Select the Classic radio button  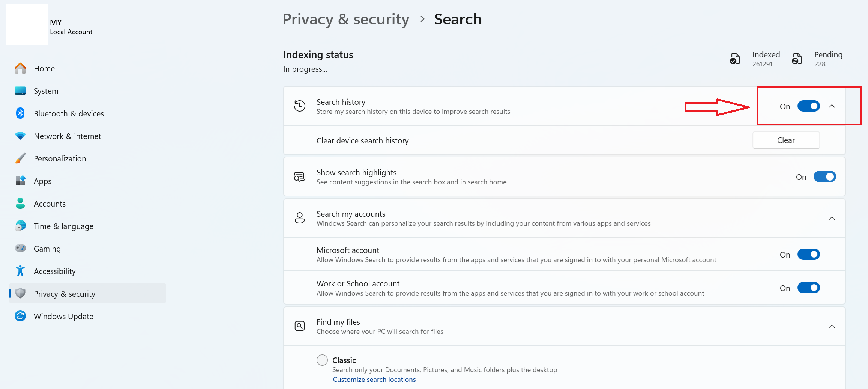coord(322,360)
